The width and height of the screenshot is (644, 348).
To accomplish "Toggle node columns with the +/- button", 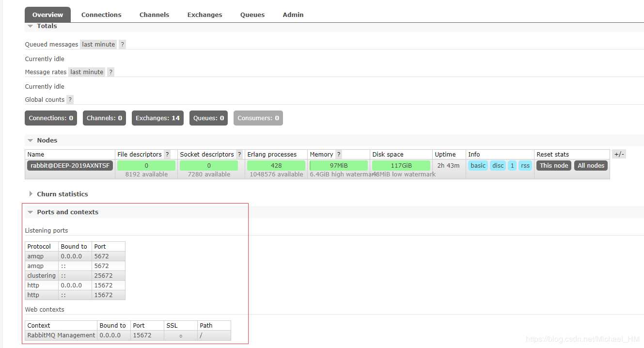I will click(x=619, y=154).
